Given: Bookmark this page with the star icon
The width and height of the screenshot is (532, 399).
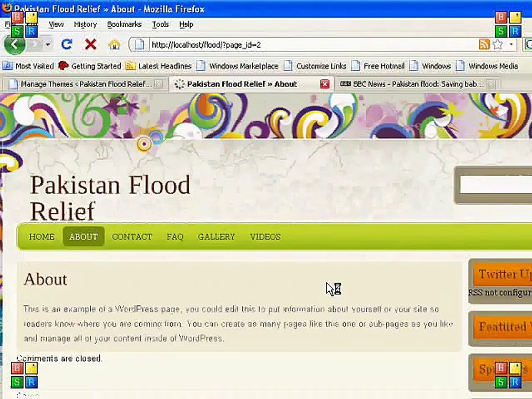Looking at the screenshot, I should (x=498, y=44).
